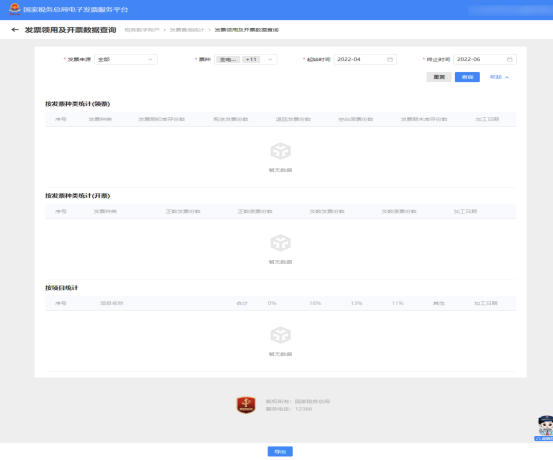
Task: Open the first breadcrumb link
Action: 142,30
